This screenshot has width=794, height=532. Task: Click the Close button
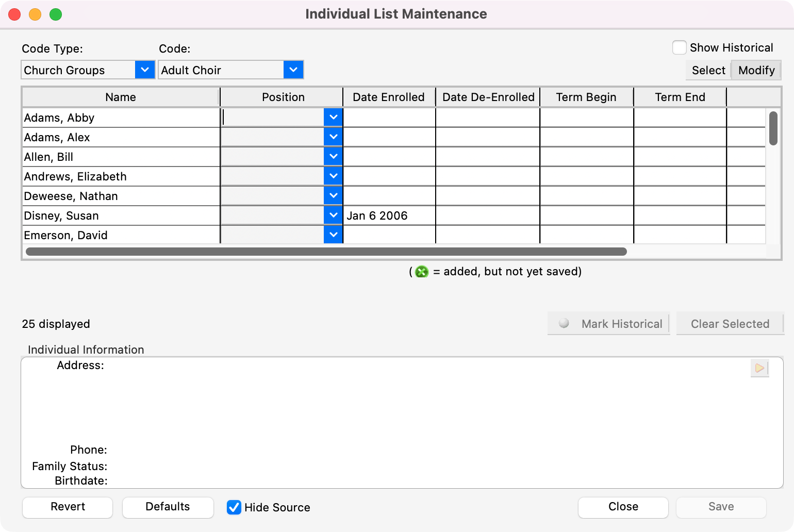pyautogui.click(x=623, y=507)
